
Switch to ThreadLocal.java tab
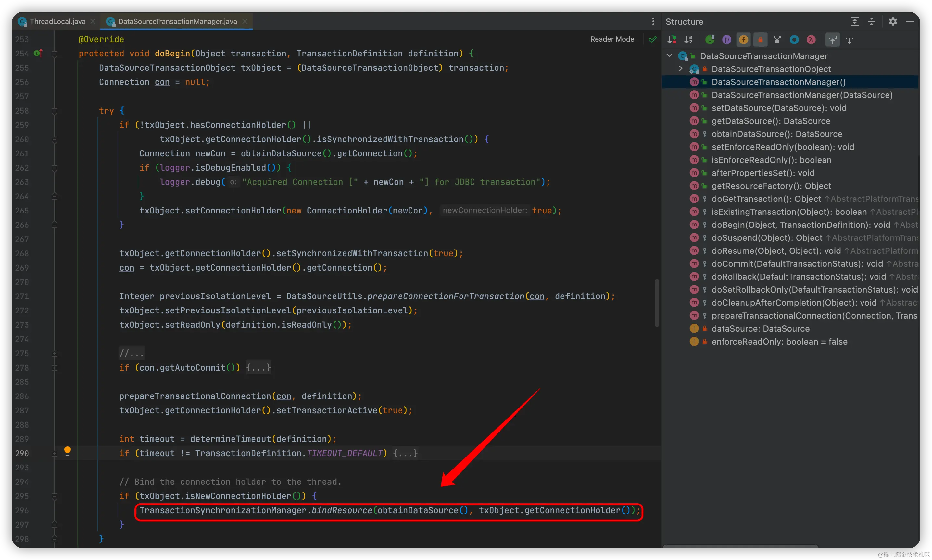pos(57,21)
